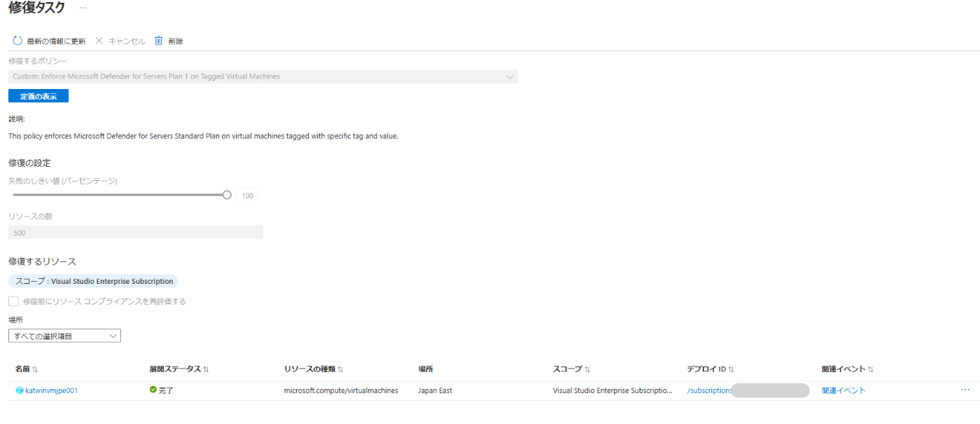Click the 定義の表示 button
Screen dimensions: 980x424
(38, 96)
